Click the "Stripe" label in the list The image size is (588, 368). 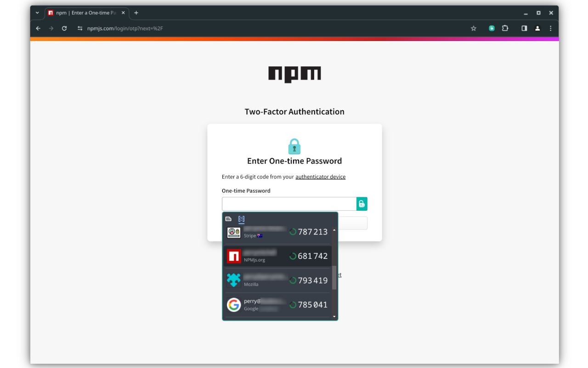pyautogui.click(x=250, y=236)
